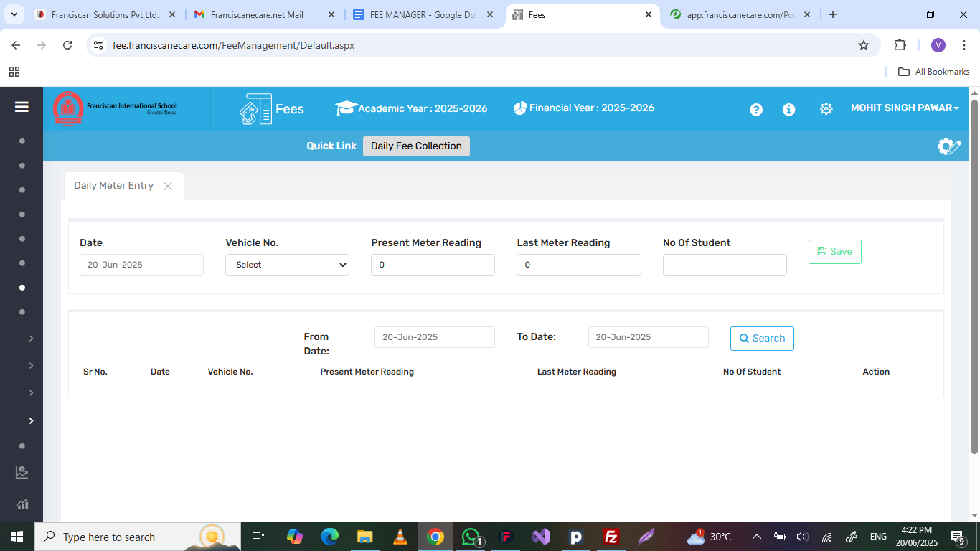Switch to the FEE MANAGER Google Docs tab
This screenshot has height=551, width=980.
(x=424, y=14)
